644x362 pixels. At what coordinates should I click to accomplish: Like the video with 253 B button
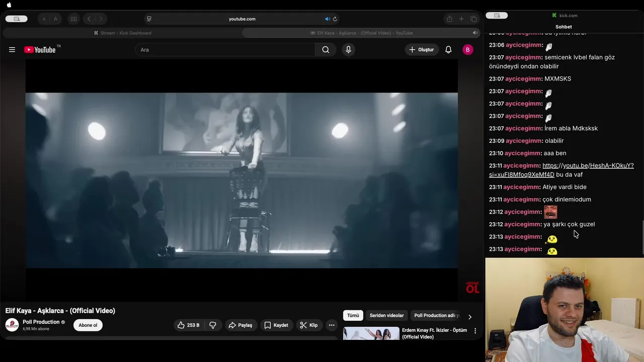[188, 325]
